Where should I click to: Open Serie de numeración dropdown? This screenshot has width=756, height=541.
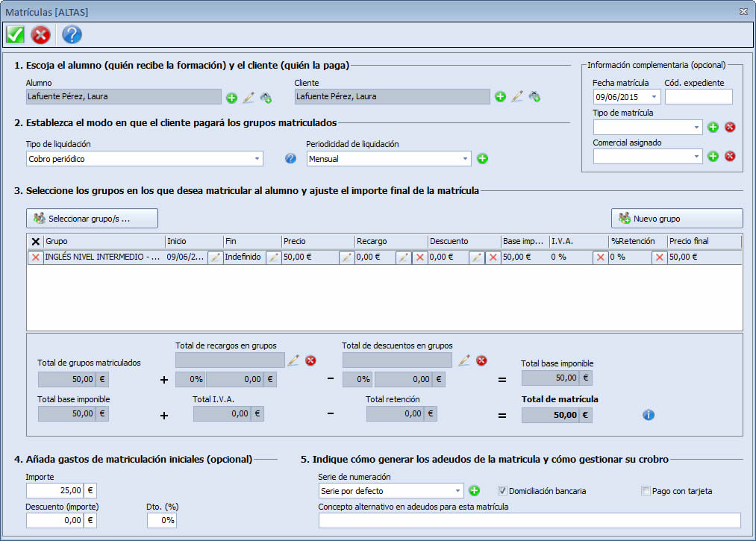click(x=457, y=491)
